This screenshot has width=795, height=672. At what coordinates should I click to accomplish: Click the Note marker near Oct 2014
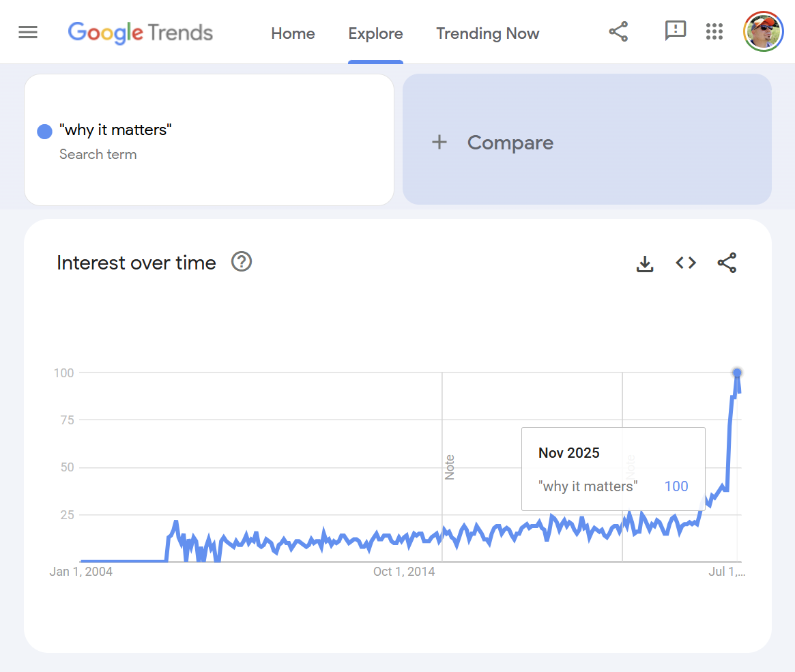450,467
